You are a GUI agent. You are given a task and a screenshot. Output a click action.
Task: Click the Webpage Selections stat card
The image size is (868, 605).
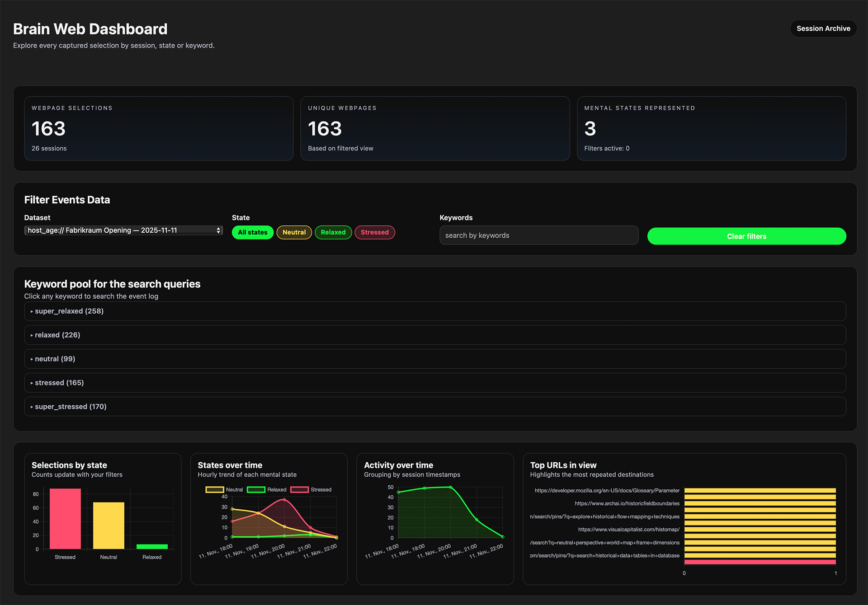158,128
